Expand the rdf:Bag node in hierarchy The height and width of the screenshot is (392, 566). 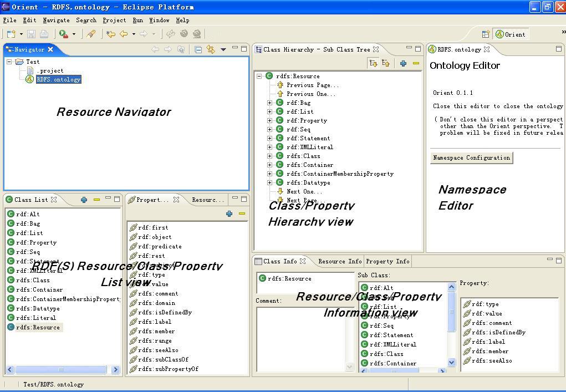tap(270, 103)
